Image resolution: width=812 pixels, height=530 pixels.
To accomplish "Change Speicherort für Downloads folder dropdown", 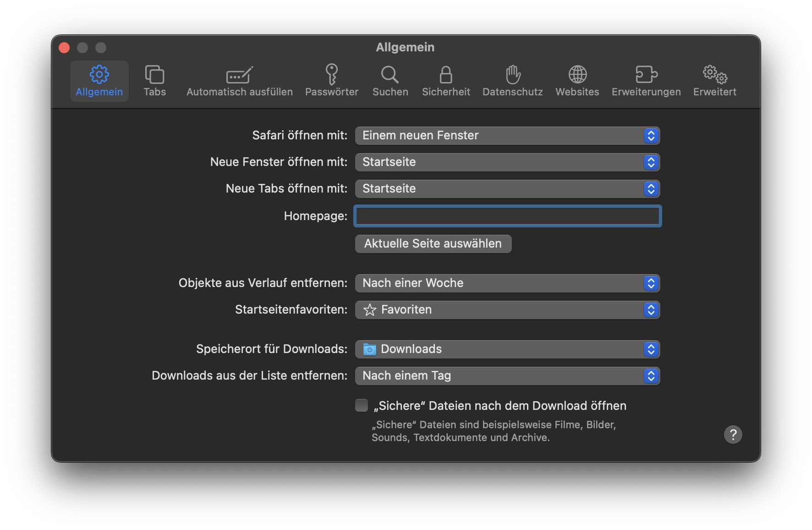I will 507,349.
